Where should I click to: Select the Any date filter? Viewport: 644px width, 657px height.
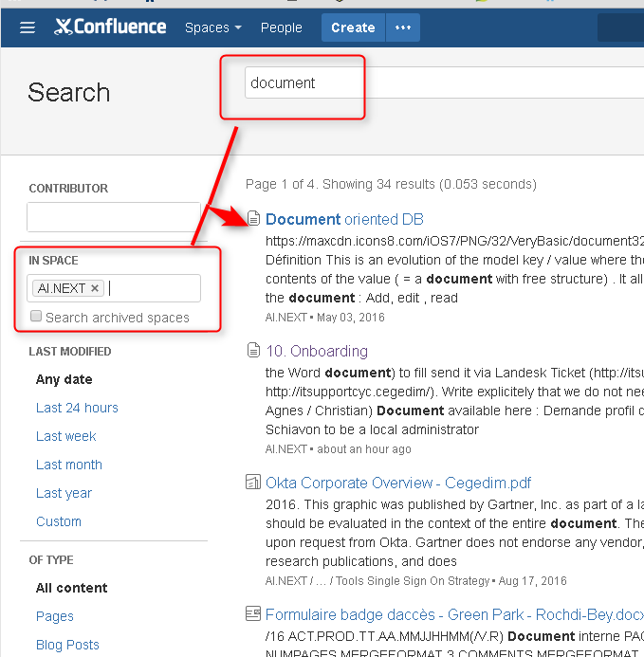[x=64, y=379]
